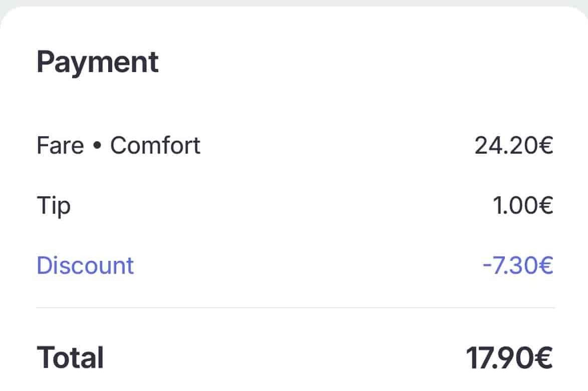Click the 17.90€ total amount
Image resolution: width=588 pixels, height=391 pixels.
[509, 357]
